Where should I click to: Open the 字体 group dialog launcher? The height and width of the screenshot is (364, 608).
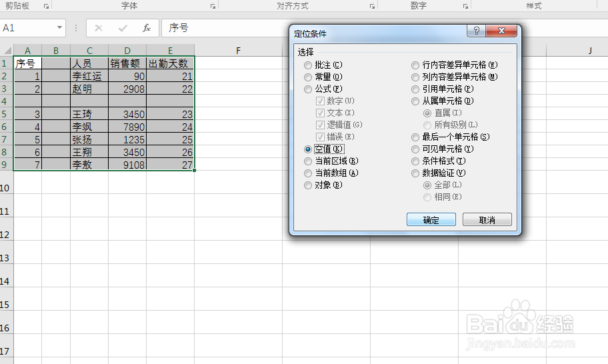point(213,6)
